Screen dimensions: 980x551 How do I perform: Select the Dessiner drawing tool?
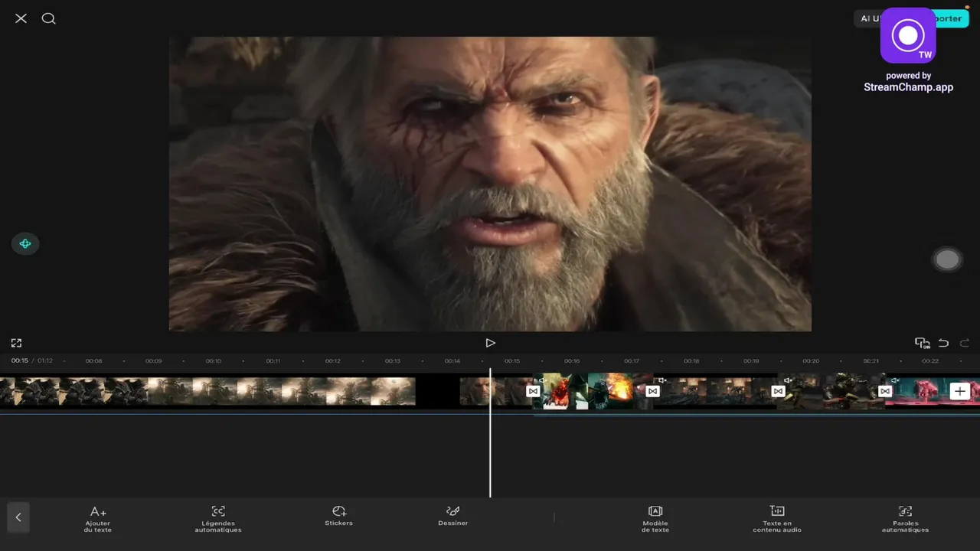[453, 516]
